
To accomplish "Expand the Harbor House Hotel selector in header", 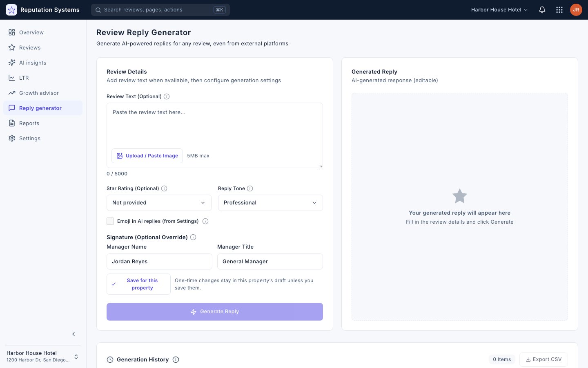I will [x=499, y=10].
